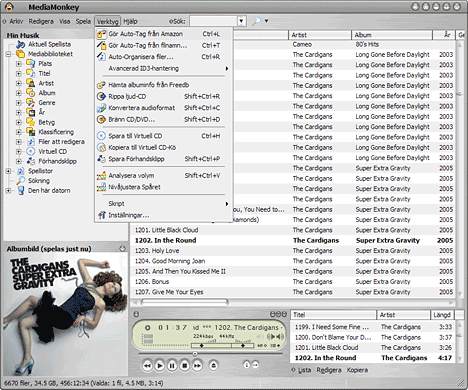Click the search magnifier icon
The width and height of the screenshot is (468, 390).
click(x=256, y=21)
